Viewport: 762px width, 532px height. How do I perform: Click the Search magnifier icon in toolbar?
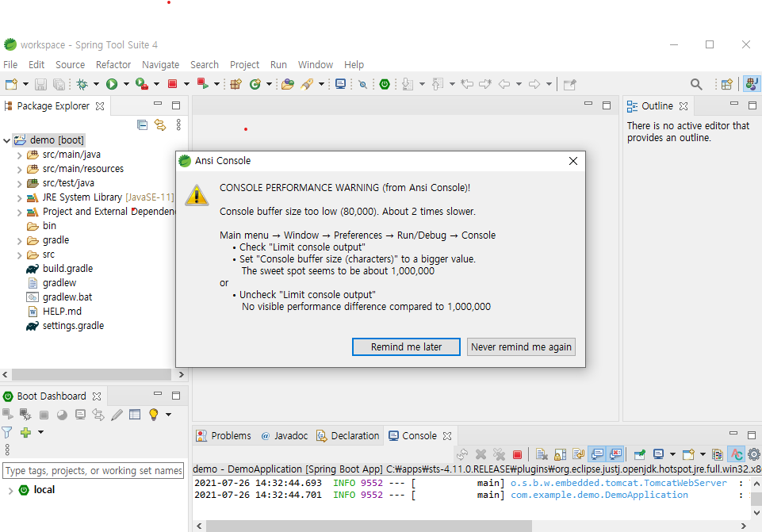tap(696, 84)
